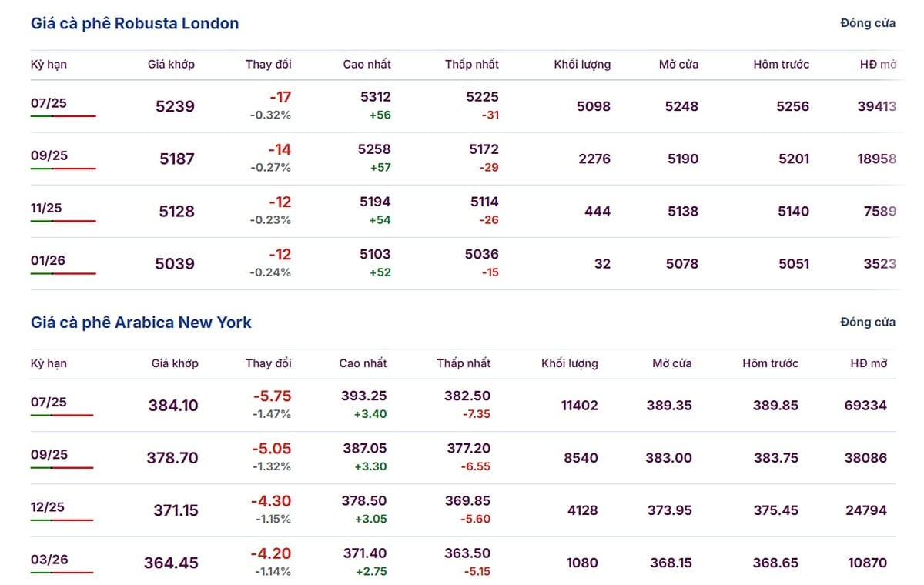Screen dimensions: 924x585
Task: Click the Arabica 12/25 contract term
Action: click(x=48, y=506)
